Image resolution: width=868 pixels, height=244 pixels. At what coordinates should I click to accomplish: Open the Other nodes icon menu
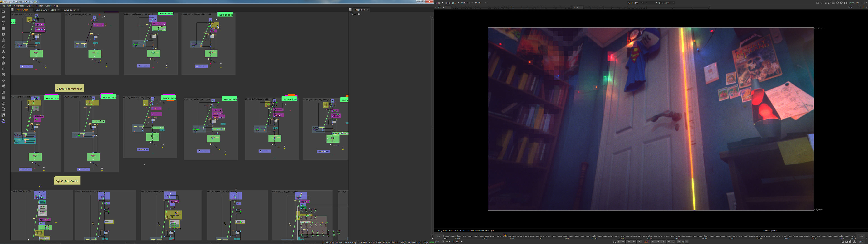[x=3, y=98]
